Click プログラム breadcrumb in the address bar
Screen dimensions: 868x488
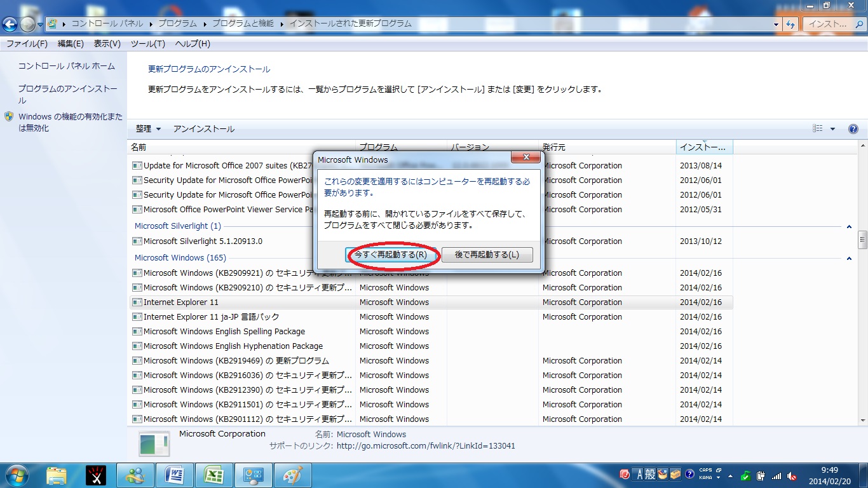[178, 24]
